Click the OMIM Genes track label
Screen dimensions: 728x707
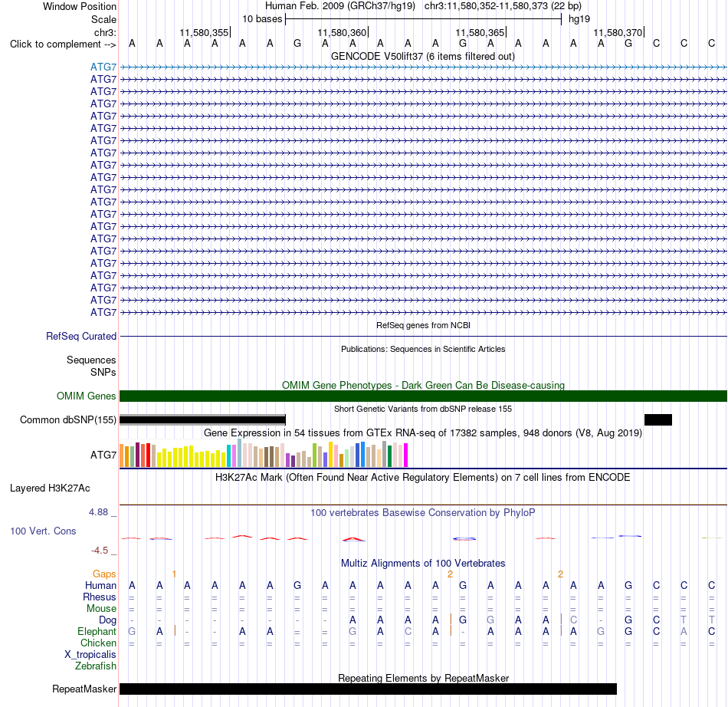click(87, 396)
